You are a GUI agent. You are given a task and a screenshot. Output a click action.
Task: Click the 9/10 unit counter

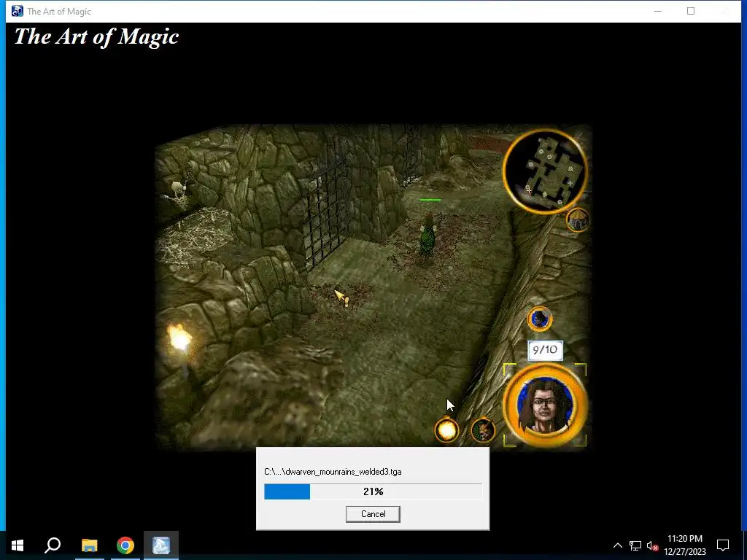pyautogui.click(x=545, y=350)
